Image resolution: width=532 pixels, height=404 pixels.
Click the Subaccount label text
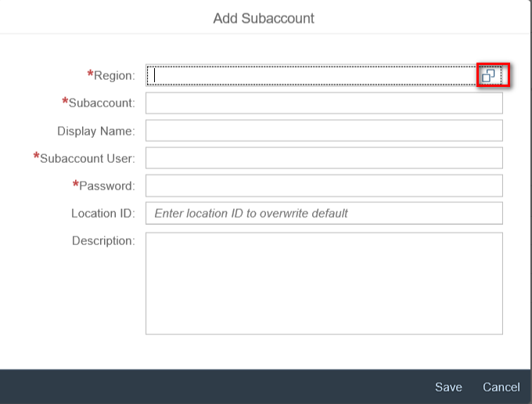[102, 103]
